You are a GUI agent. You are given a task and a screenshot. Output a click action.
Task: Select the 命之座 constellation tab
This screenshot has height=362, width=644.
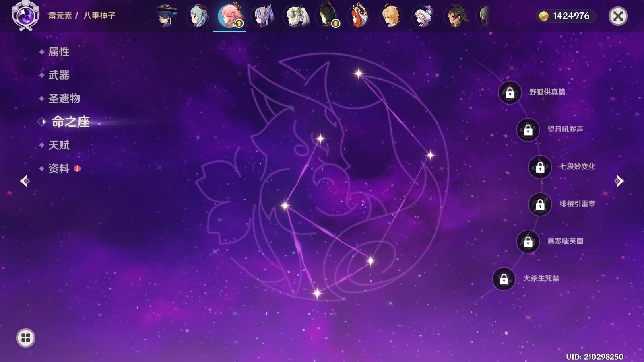click(70, 122)
